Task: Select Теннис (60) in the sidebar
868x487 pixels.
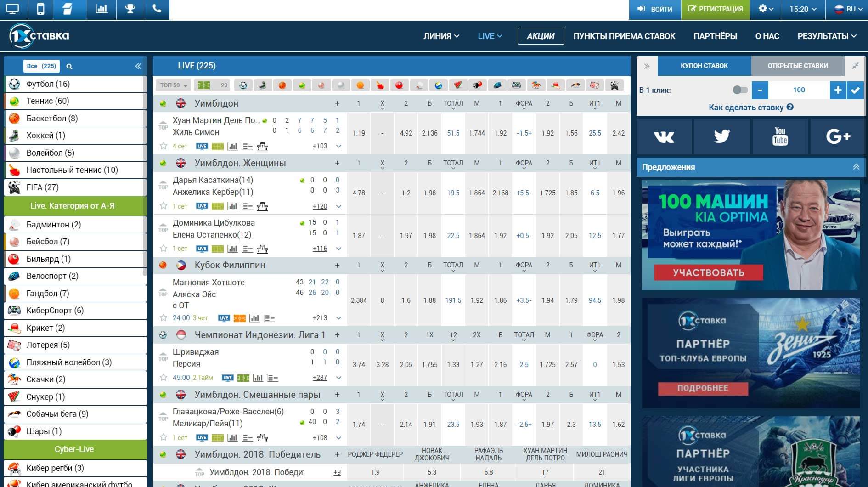Action: (x=75, y=101)
